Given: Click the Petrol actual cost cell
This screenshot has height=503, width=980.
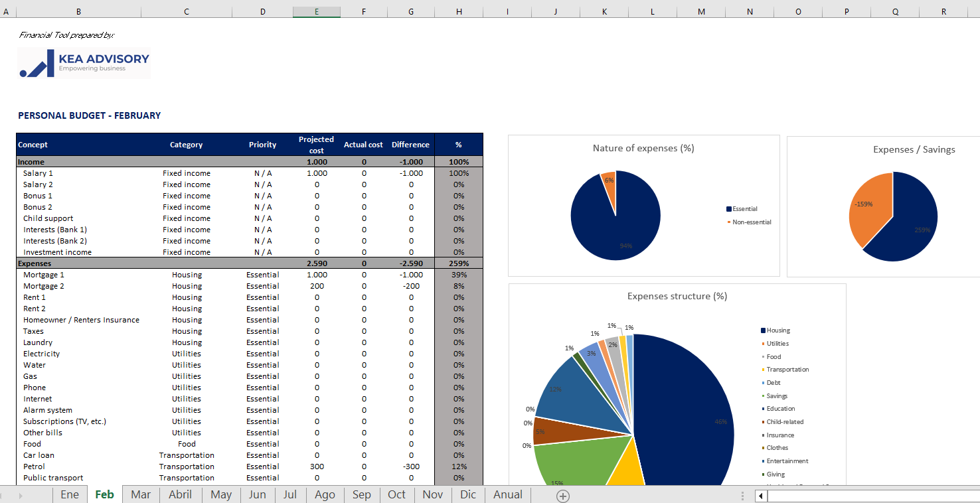Looking at the screenshot, I should tap(364, 467).
